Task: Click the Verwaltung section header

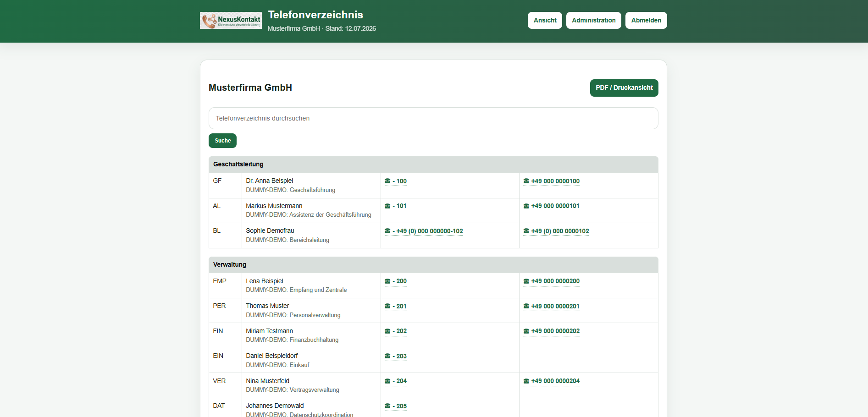Action: click(433, 265)
